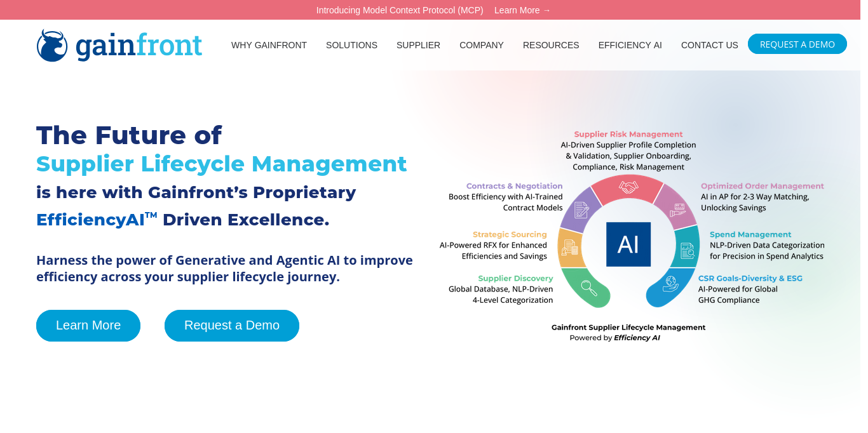Click the blue globe-in-hand ESG icon

click(670, 284)
